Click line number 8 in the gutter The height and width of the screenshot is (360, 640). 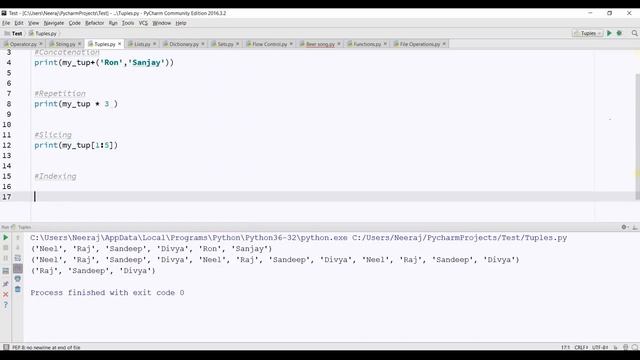pos(9,104)
